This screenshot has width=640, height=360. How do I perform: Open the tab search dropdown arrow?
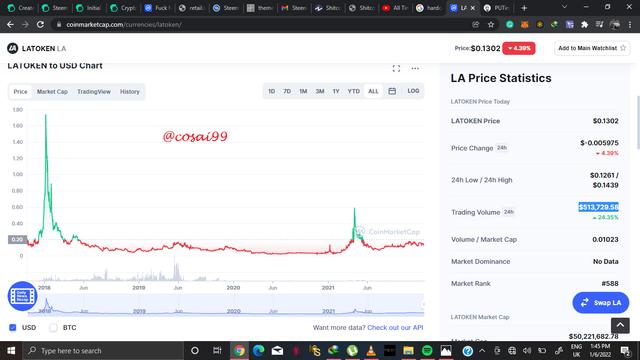[x=564, y=7]
